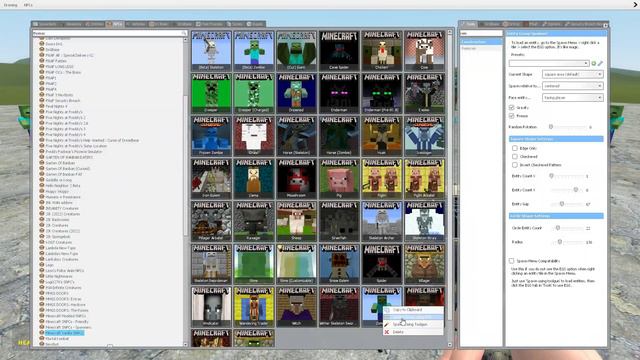This screenshot has height=360, width=640.
Task: Collapse the Entity Group Spawner header
Action: pos(556,33)
